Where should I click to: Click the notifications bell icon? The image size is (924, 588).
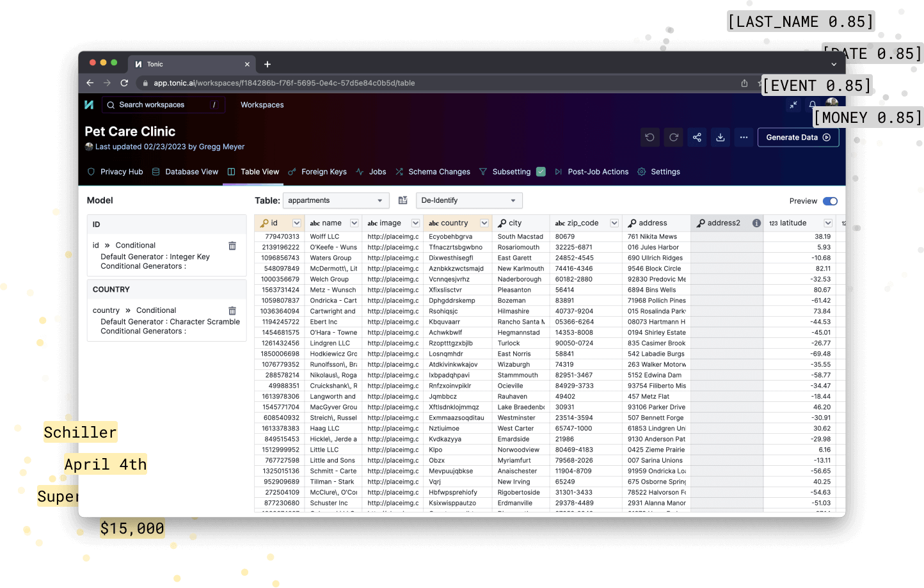[812, 104]
